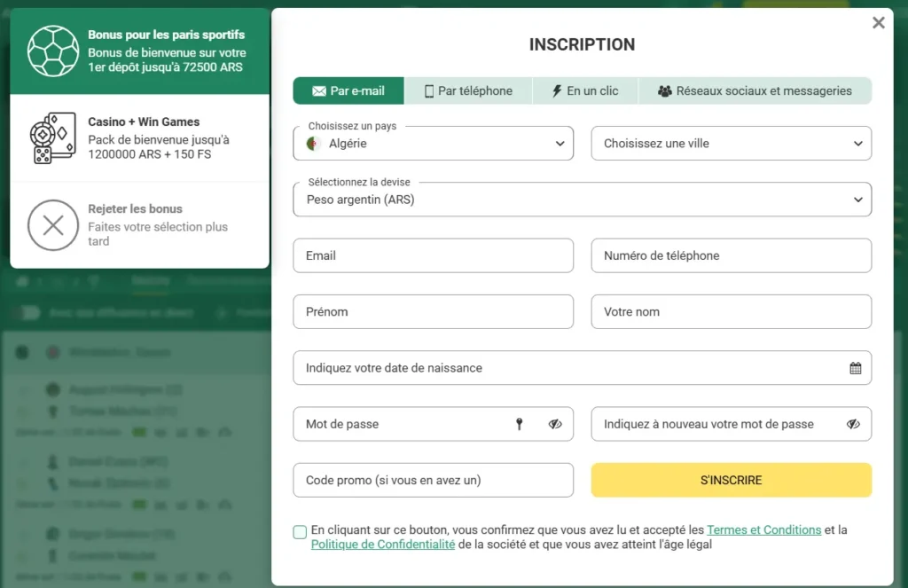Select the Casino cards and chips icon
This screenshot has width=908, height=588.
point(52,137)
